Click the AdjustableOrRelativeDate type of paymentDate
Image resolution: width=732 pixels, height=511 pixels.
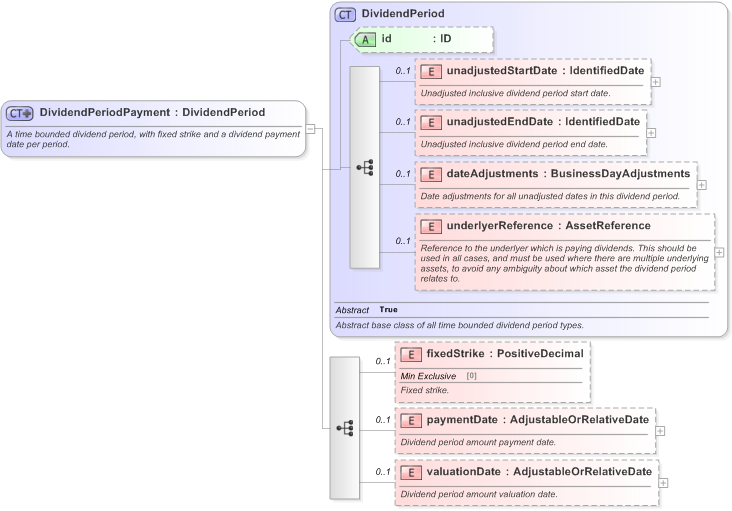(579, 420)
